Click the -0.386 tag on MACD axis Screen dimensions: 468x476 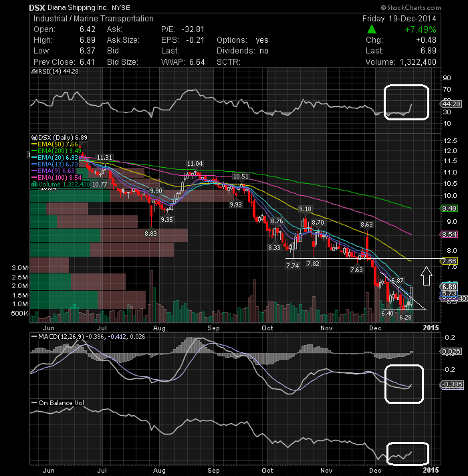tap(451, 384)
